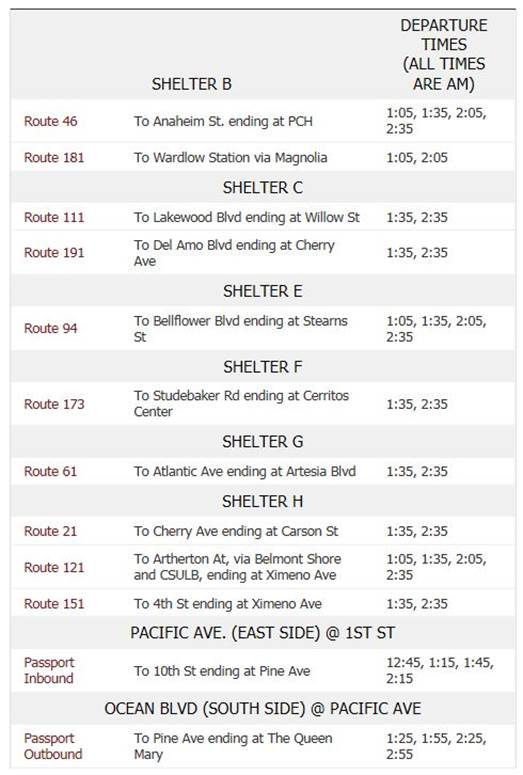The image size is (523, 775).
Task: Select the Route 21 link
Action: click(50, 531)
